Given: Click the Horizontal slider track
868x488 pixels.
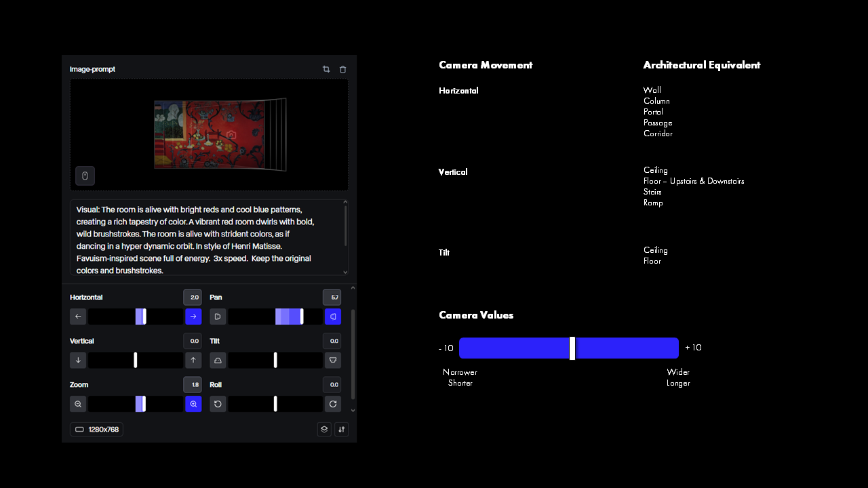Looking at the screenshot, I should (x=136, y=317).
